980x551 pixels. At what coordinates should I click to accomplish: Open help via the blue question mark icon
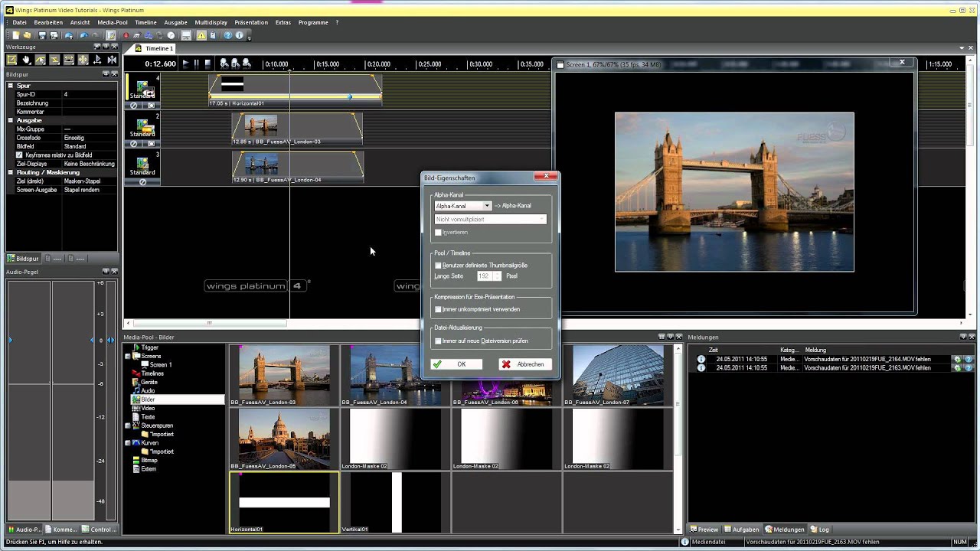tap(227, 35)
